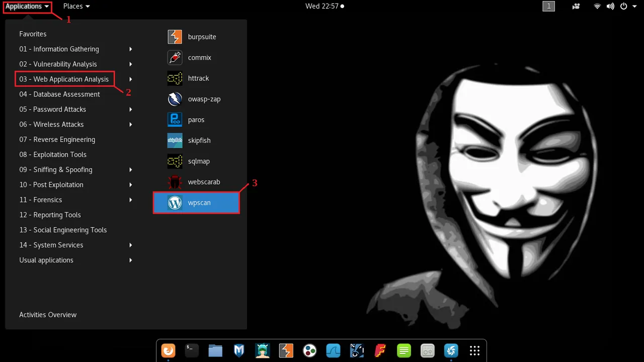Open the green notes app in dock
This screenshot has width=644, height=362.
(x=404, y=350)
